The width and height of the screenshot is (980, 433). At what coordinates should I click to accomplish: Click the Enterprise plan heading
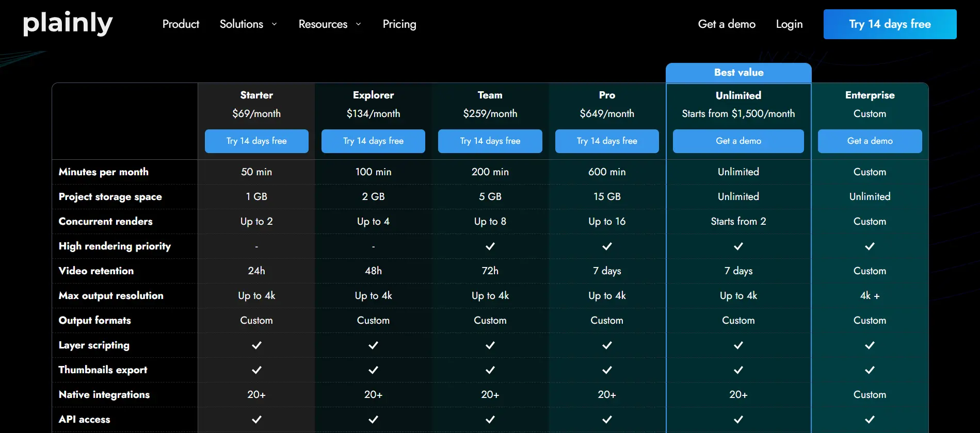point(870,95)
